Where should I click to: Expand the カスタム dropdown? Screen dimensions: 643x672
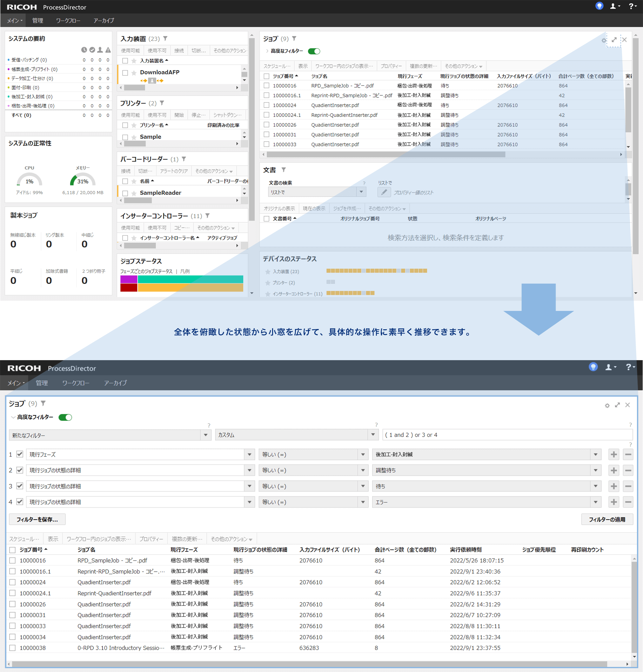coord(373,435)
